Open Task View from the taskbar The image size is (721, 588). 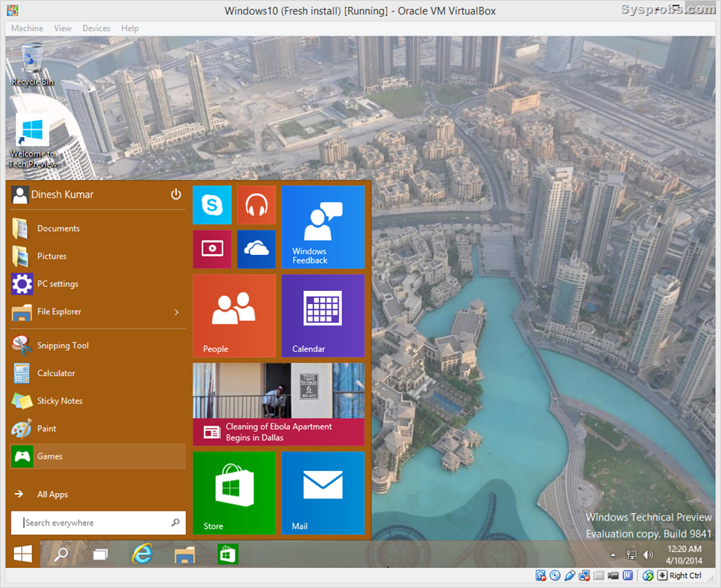pyautogui.click(x=100, y=554)
